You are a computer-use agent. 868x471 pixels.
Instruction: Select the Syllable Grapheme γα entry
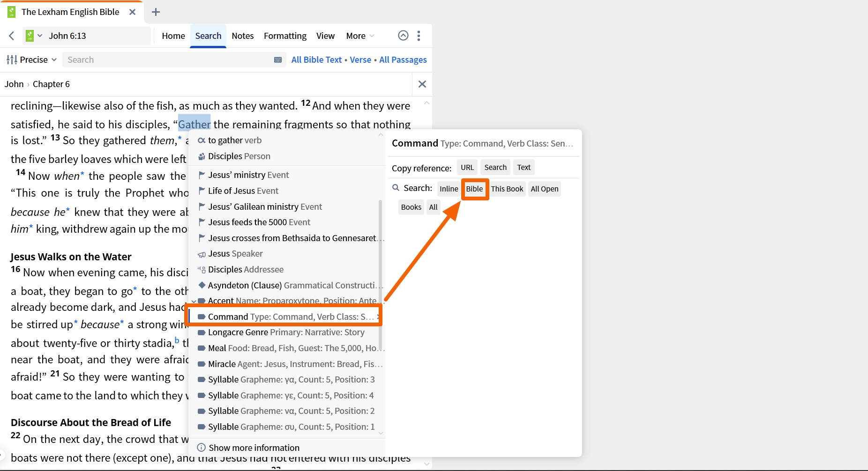(x=286, y=380)
